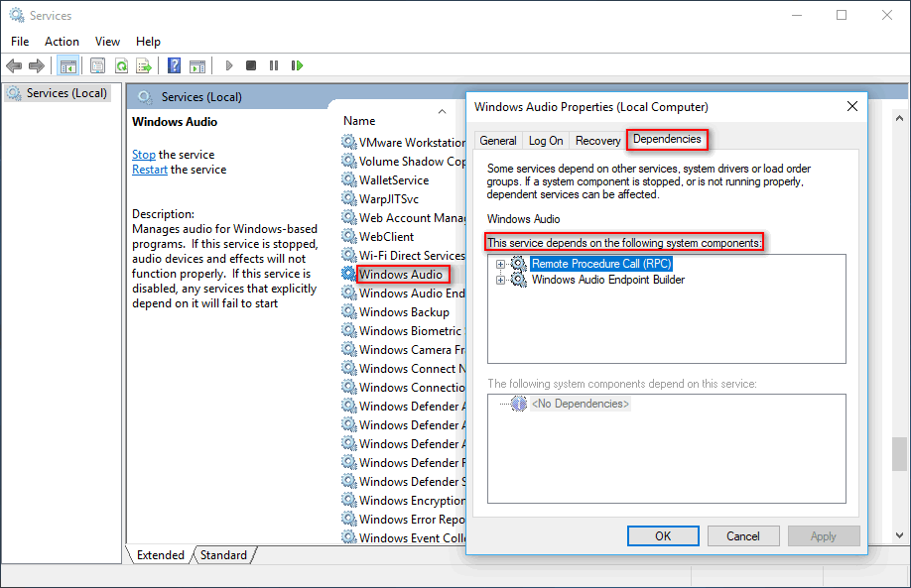Screen dimensions: 911x588
Task: Click the Refresh toolbar icon
Action: 121,66
